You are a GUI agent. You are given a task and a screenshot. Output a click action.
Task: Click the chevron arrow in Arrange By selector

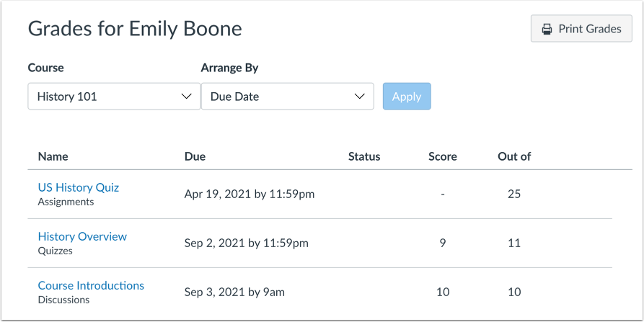[x=360, y=97]
